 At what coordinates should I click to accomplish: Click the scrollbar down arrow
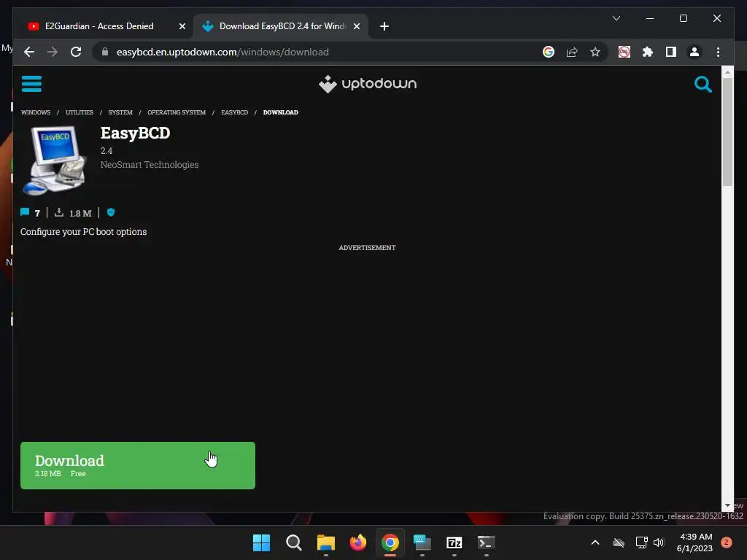(727, 505)
